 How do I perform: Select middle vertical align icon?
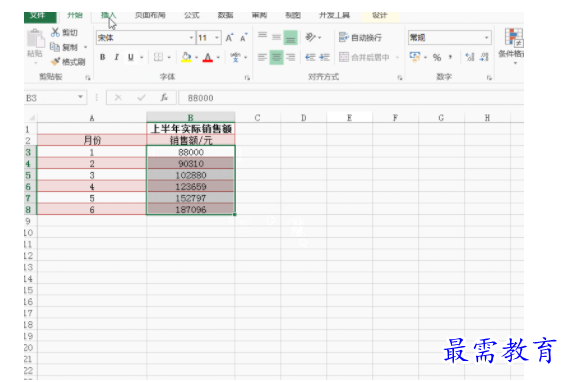[x=276, y=37]
